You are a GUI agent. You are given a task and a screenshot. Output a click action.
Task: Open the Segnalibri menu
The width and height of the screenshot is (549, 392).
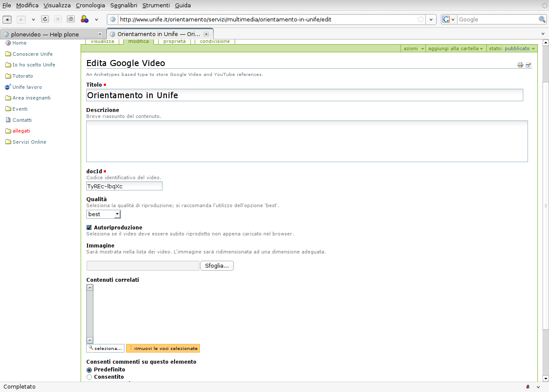click(x=124, y=6)
